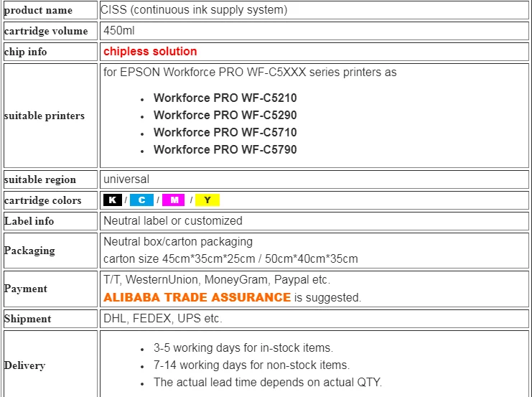Click the CISS continuous ink supply system text
Screen dimensions: 532x397
(x=194, y=10)
